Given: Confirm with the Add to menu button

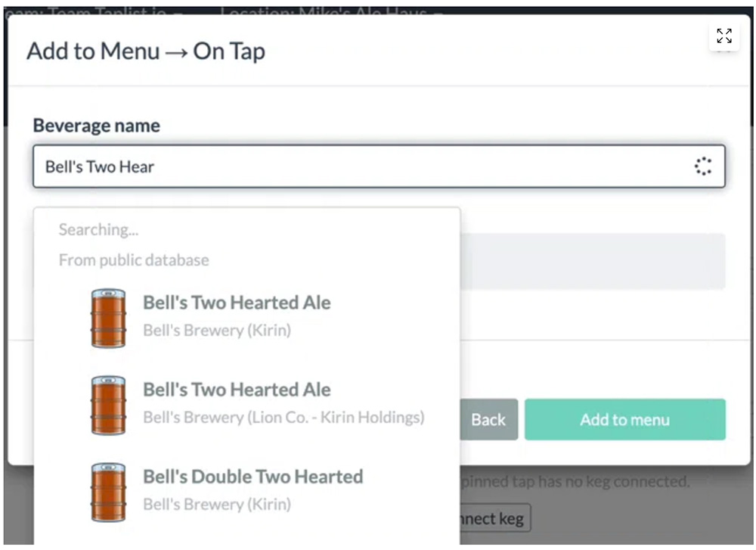Looking at the screenshot, I should pyautogui.click(x=625, y=419).
